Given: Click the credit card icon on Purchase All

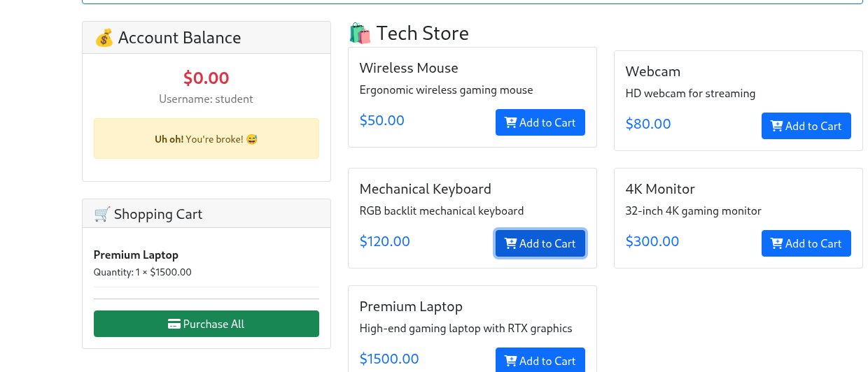Looking at the screenshot, I should point(174,324).
